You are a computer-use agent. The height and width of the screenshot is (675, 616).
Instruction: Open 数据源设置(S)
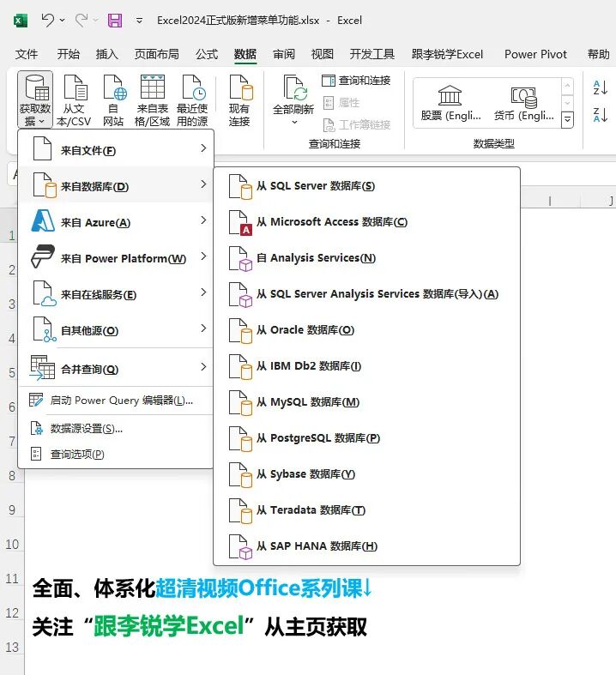click(116, 428)
